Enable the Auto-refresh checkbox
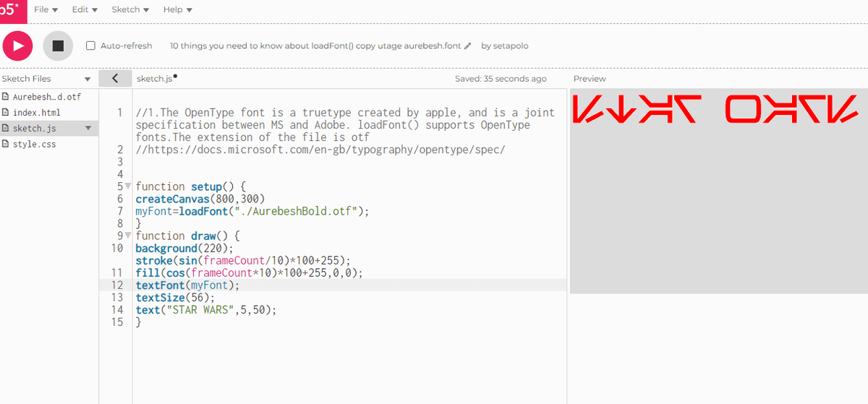The height and width of the screenshot is (404, 868). tap(90, 46)
